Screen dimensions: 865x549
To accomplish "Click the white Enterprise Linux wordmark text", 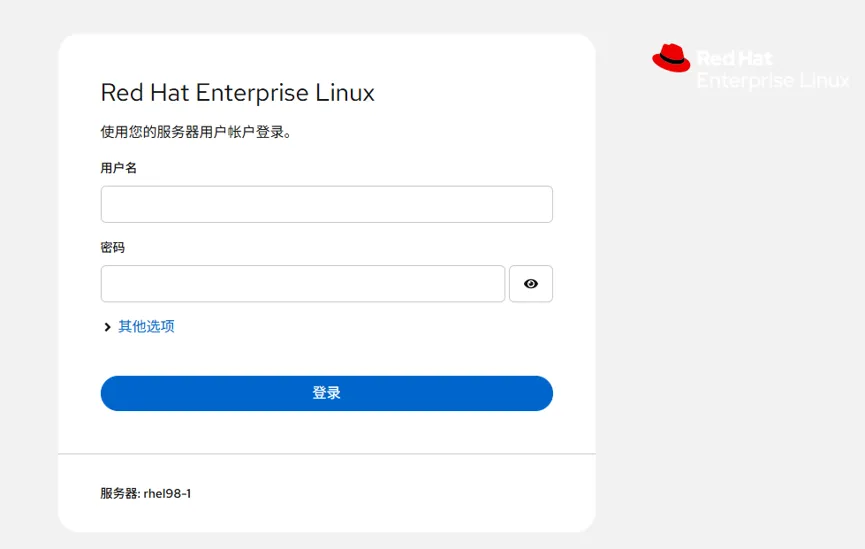I will coord(773,81).
